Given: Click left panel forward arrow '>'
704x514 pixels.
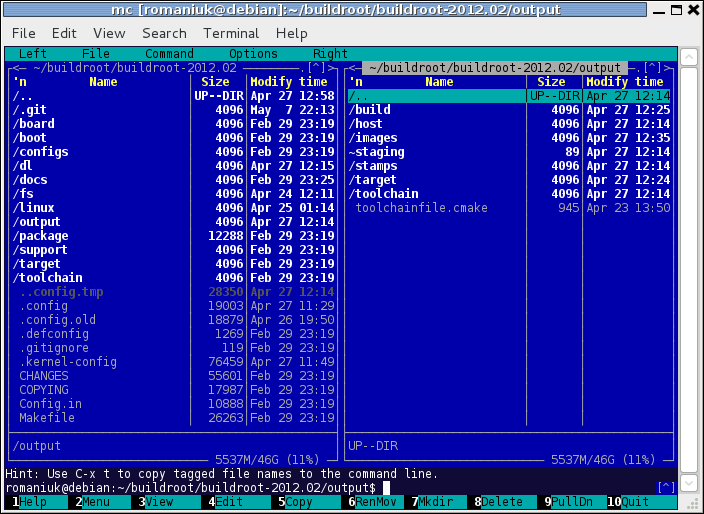Looking at the screenshot, I should tap(331, 68).
